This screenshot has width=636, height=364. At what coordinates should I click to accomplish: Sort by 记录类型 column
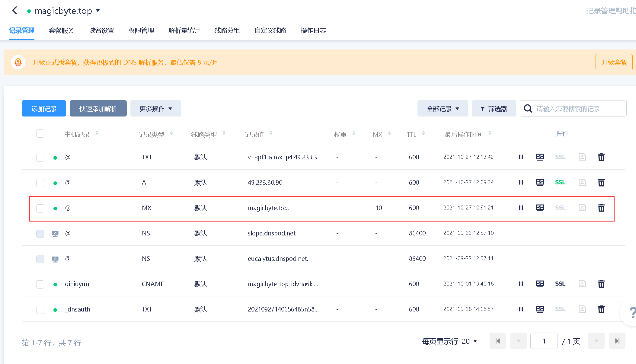(171, 133)
